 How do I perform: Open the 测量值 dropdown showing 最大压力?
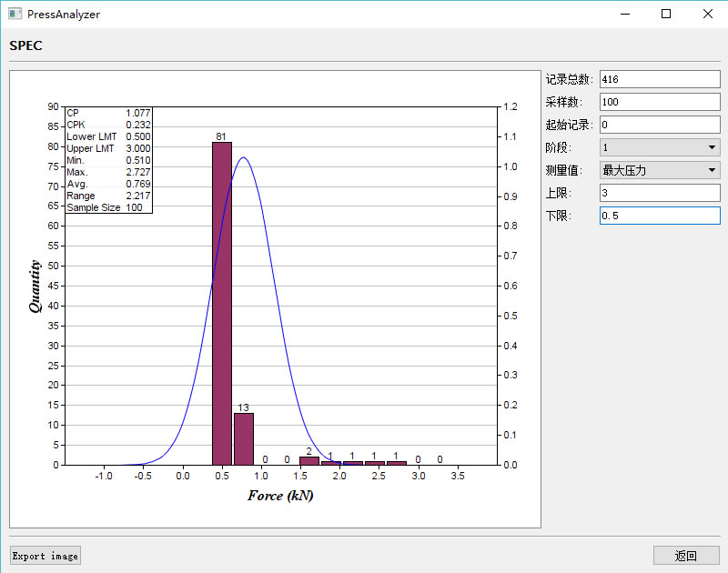[x=660, y=170]
